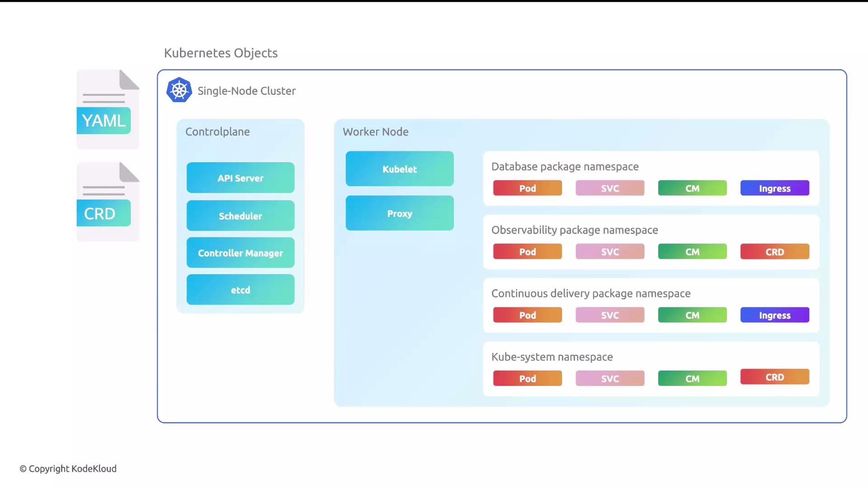
Task: Click the CRD file icon
Action: pyautogui.click(x=108, y=202)
